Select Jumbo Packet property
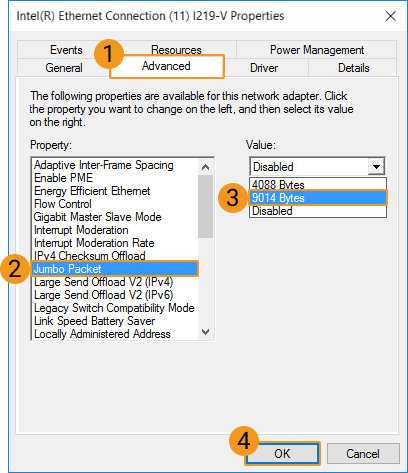 [x=115, y=269]
